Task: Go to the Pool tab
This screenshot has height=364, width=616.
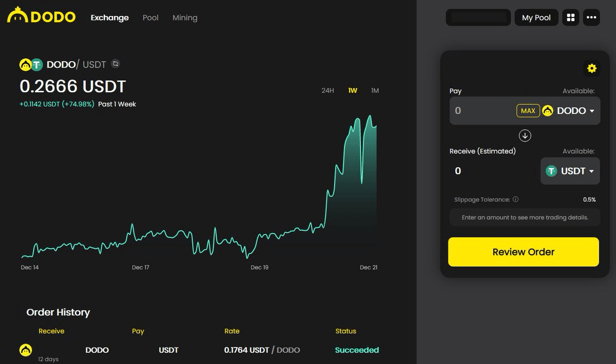Action: (150, 17)
